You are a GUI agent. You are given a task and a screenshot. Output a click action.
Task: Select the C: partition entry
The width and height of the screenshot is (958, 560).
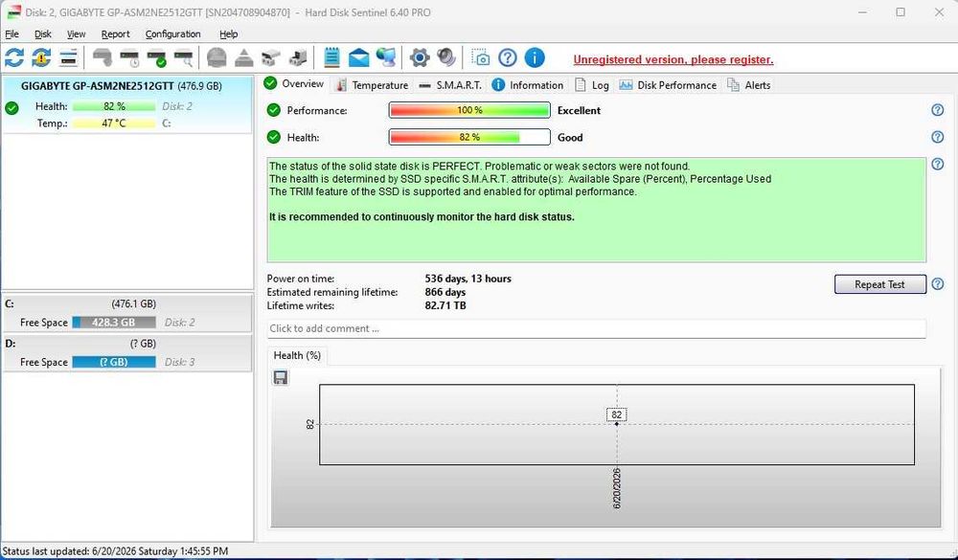coord(127,313)
